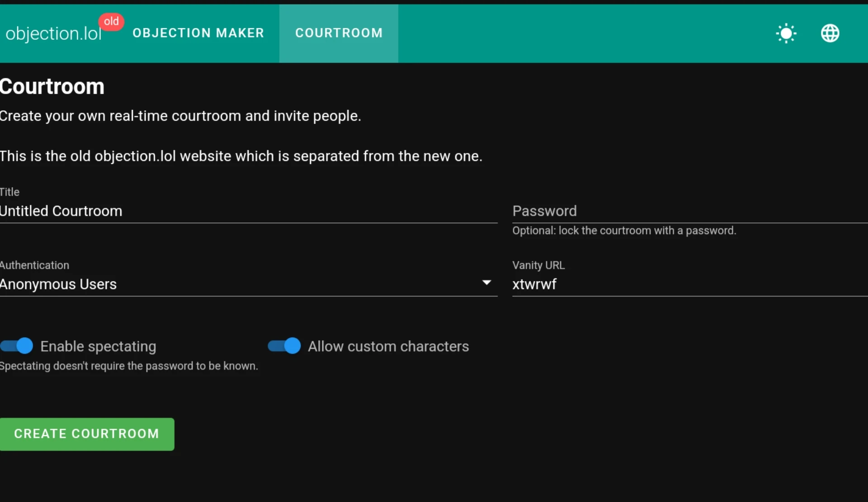Viewport: 868px width, 502px height.
Task: Click the objection.lol logo
Action: click(x=53, y=33)
